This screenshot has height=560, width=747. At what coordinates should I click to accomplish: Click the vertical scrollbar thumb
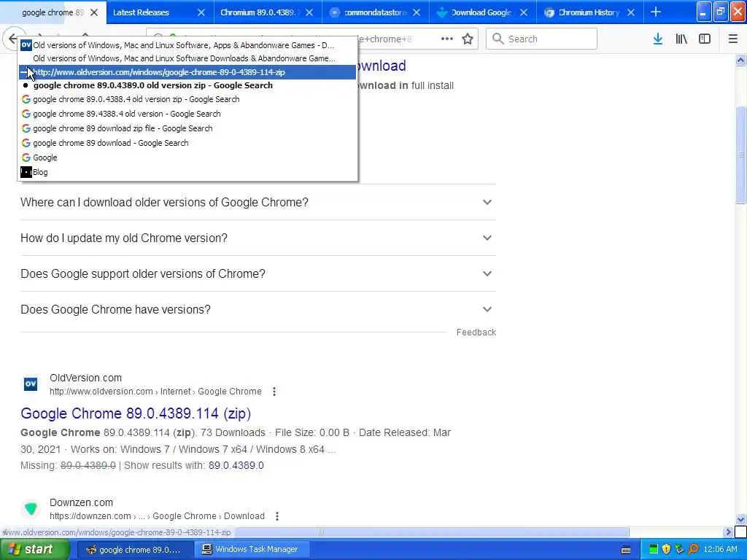click(x=740, y=155)
